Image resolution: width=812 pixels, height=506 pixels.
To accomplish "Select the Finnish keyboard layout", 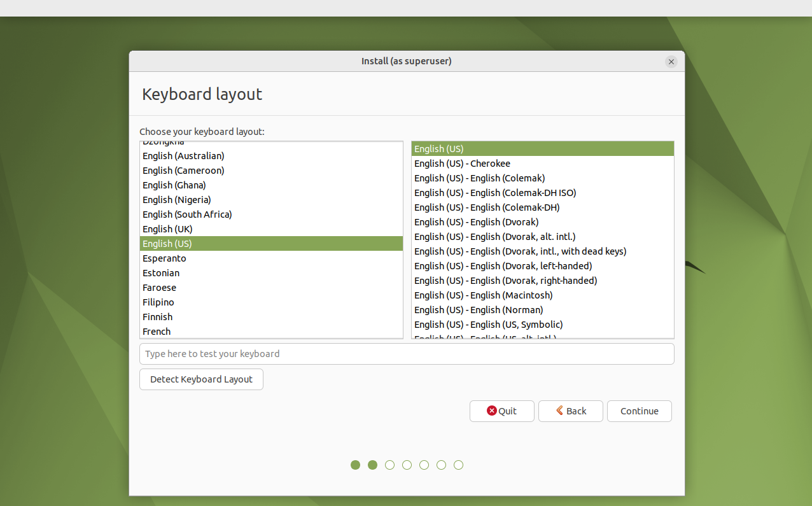I will click(x=157, y=316).
